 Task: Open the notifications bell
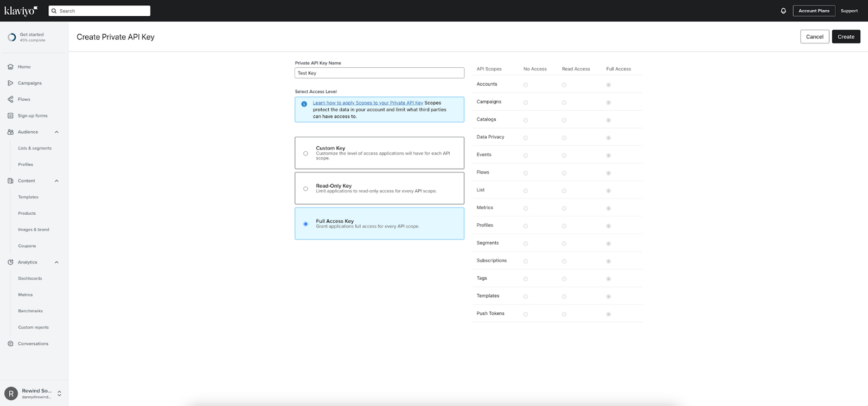pyautogui.click(x=783, y=11)
